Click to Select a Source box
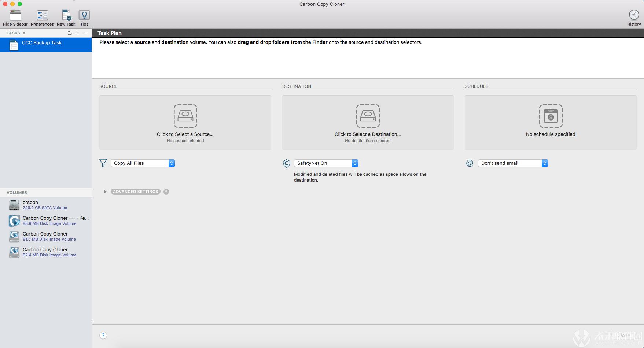This screenshot has height=348, width=644. click(185, 123)
